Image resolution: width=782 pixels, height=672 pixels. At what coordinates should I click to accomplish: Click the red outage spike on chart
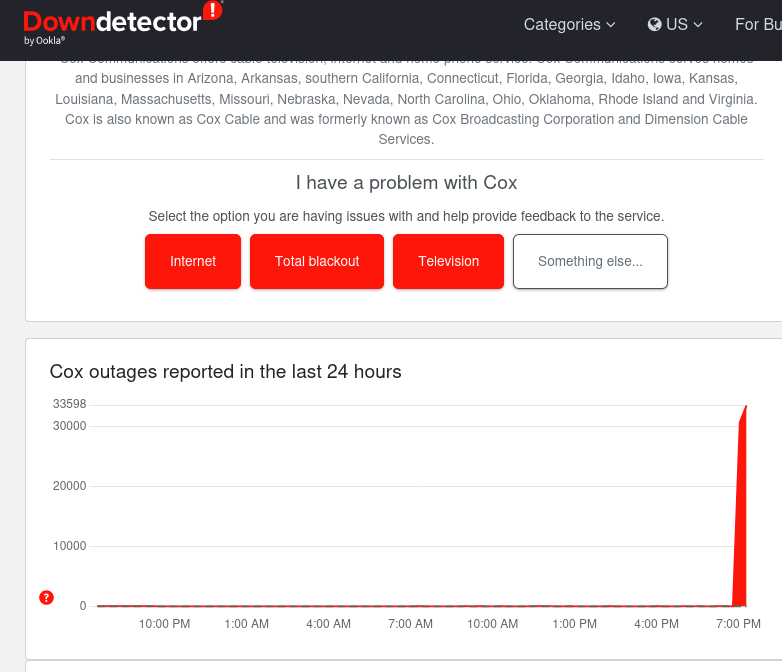point(742,520)
